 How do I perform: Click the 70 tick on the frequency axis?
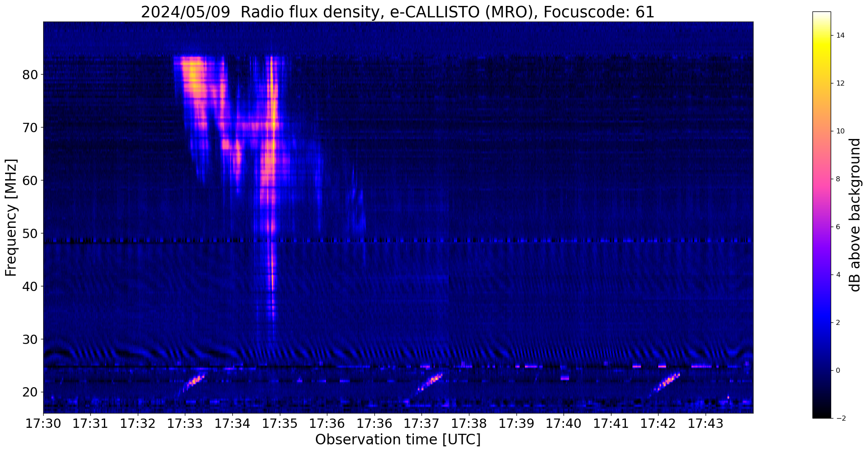[30, 128]
